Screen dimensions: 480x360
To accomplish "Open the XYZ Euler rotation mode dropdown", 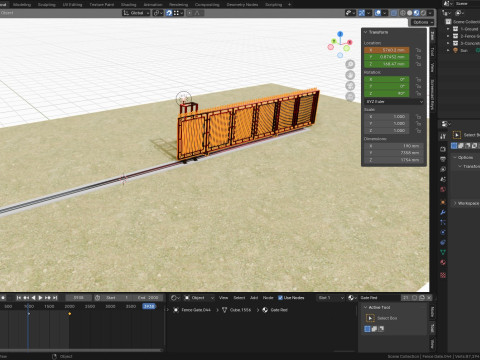I will click(394, 102).
